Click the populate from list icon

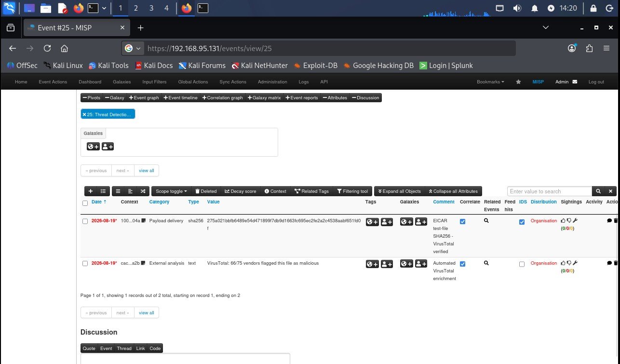[103, 191]
